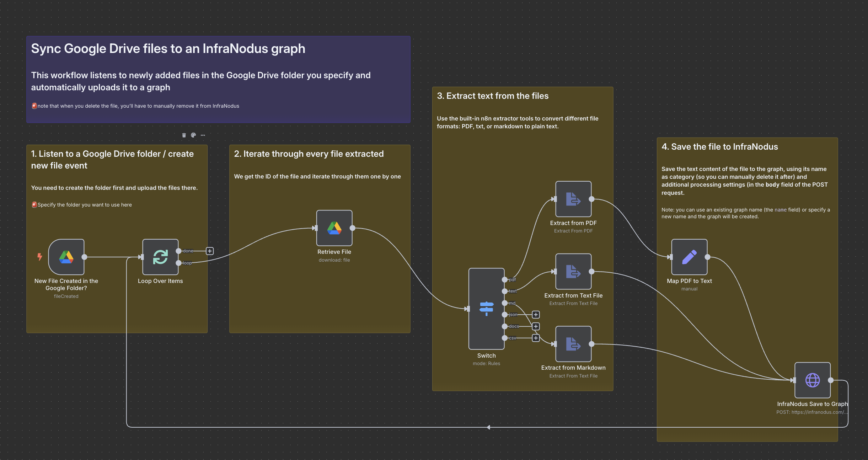Click the Switch md output connector
The height and width of the screenshot is (460, 868).
tap(504, 303)
